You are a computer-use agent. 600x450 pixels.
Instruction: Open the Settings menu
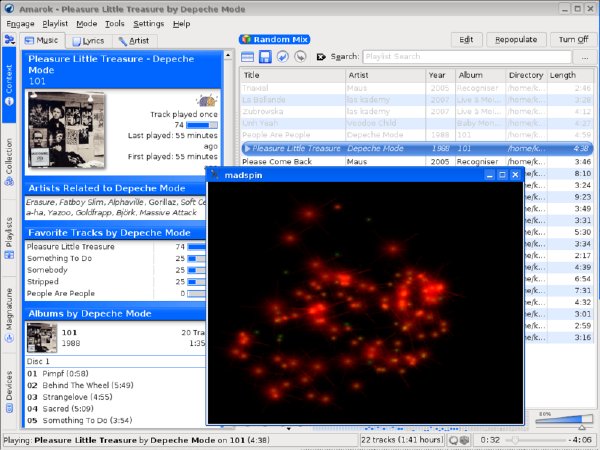(x=148, y=24)
